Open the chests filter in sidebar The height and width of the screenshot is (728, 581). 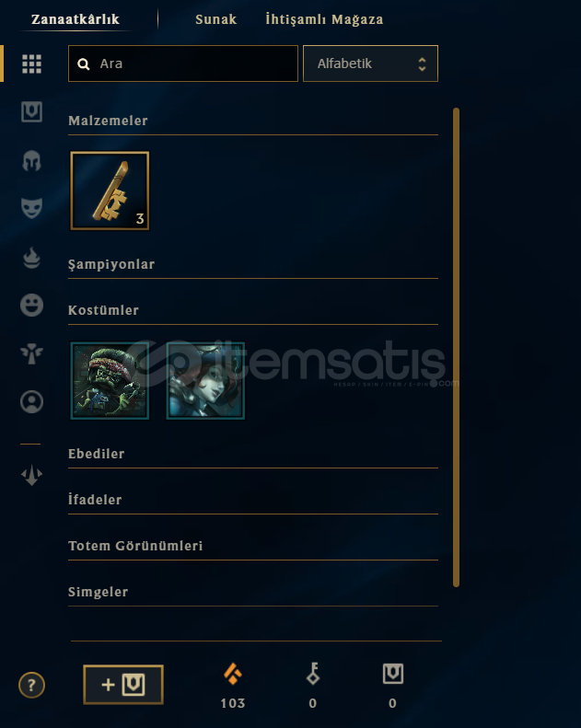pos(31,112)
